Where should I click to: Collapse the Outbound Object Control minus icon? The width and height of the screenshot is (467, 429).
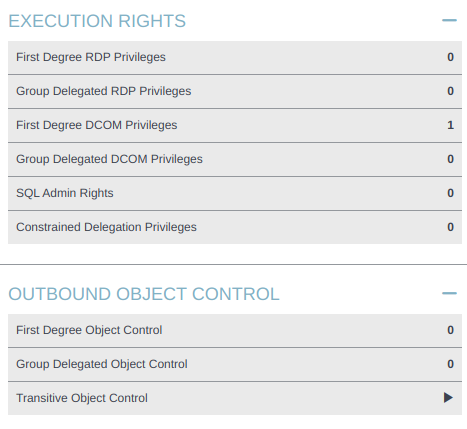point(449,293)
